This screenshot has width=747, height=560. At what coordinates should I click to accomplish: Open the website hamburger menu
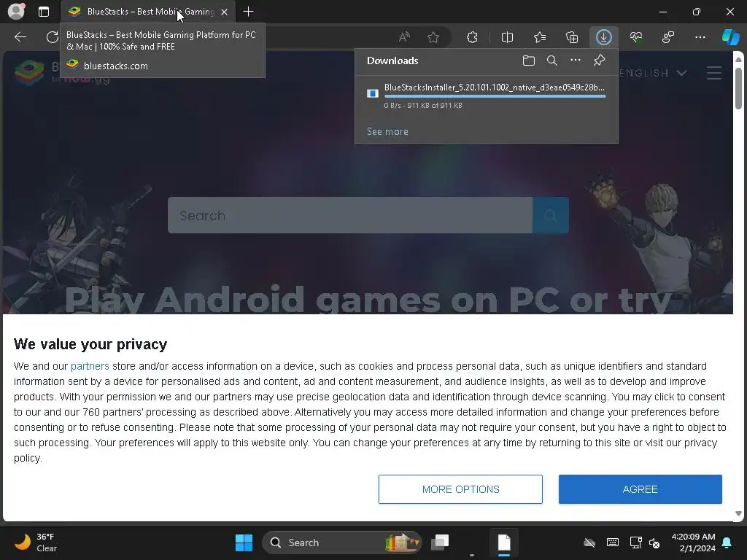(713, 73)
